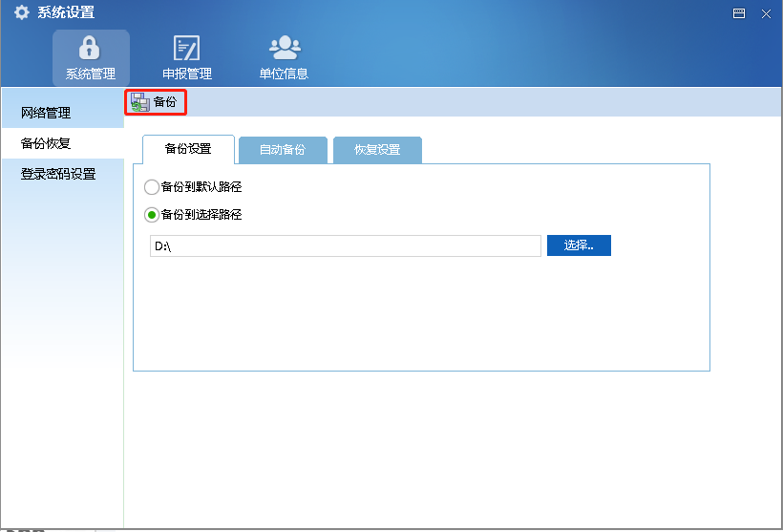
Task: Click the backup path field showing D:\
Action: (346, 245)
